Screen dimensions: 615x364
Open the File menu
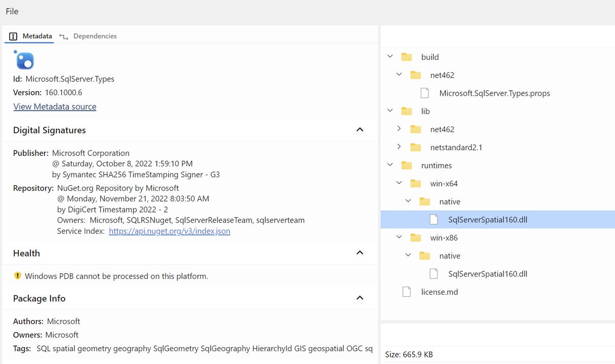12,11
